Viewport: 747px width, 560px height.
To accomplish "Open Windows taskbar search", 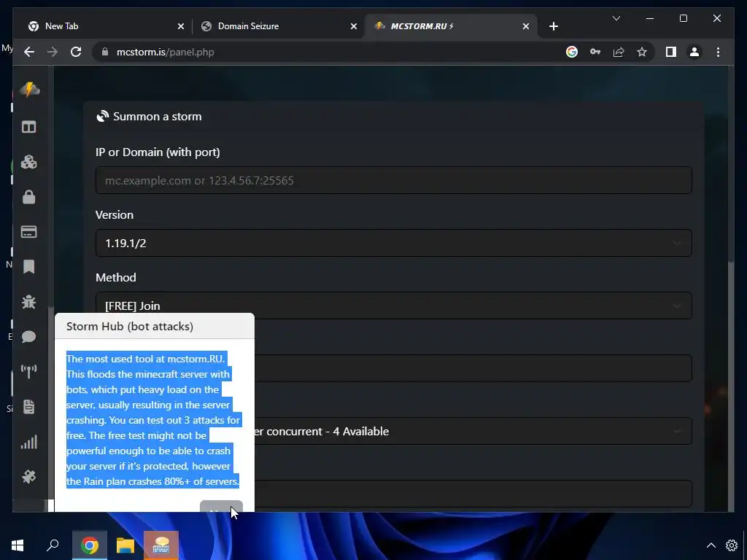I will pyautogui.click(x=53, y=545).
